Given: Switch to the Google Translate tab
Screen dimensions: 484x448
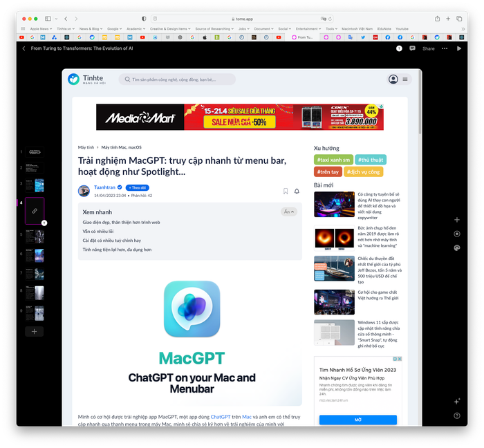Looking at the screenshot, I should click(x=351, y=37).
